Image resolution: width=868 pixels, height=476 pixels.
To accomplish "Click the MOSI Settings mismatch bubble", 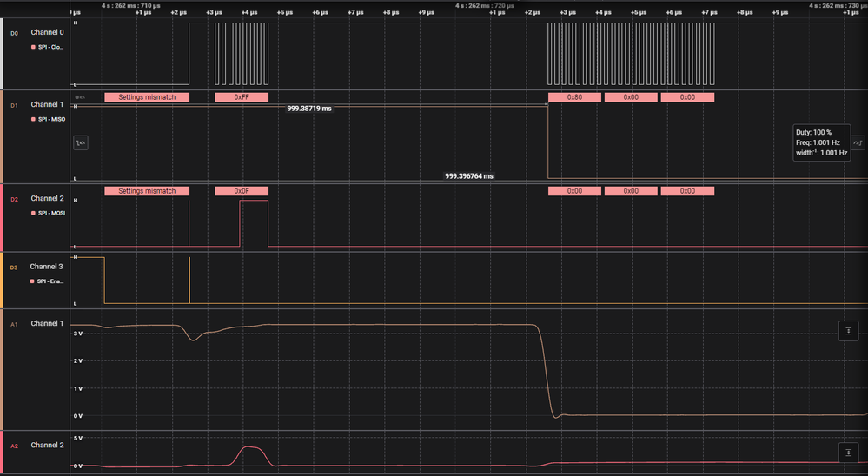I will click(147, 191).
